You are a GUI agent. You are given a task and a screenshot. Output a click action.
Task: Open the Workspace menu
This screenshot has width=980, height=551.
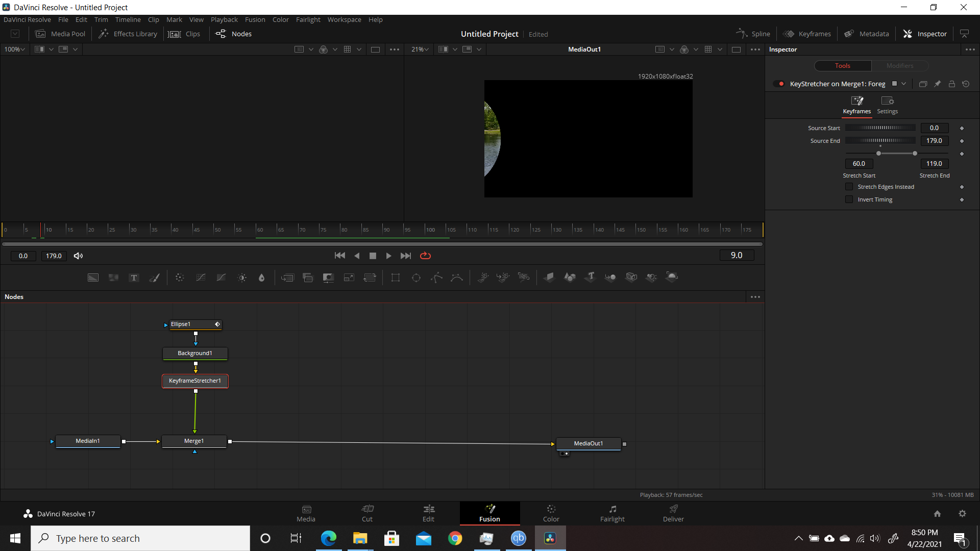tap(344, 19)
